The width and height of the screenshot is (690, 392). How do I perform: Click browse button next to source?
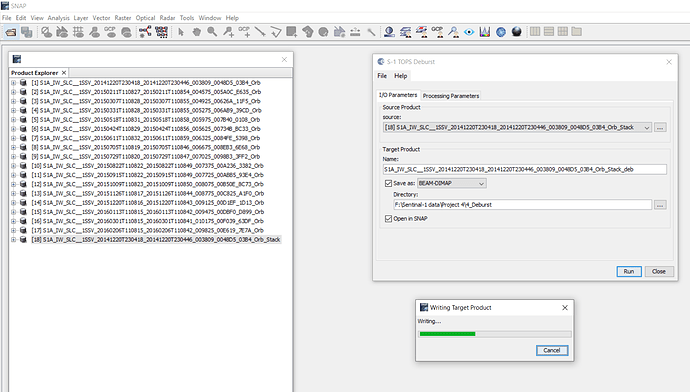point(660,128)
